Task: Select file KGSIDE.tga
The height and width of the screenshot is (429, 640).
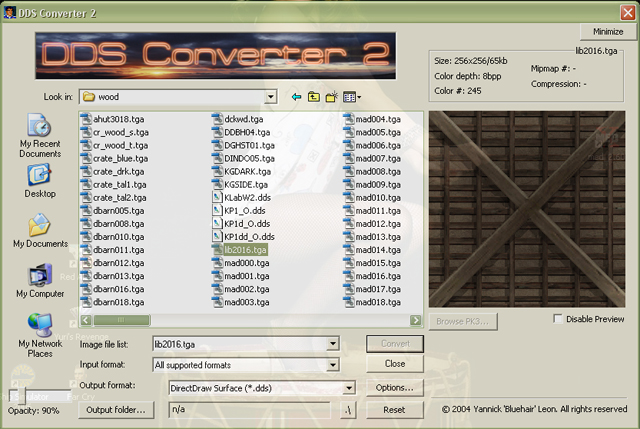Action: 240,184
